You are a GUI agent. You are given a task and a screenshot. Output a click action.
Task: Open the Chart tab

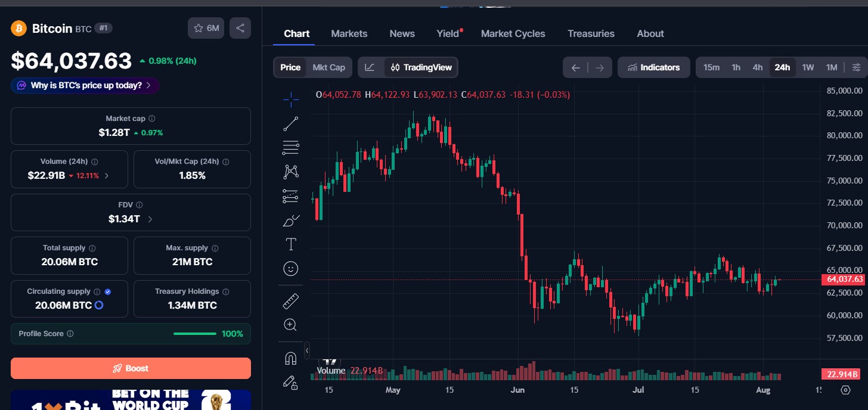pyautogui.click(x=296, y=33)
